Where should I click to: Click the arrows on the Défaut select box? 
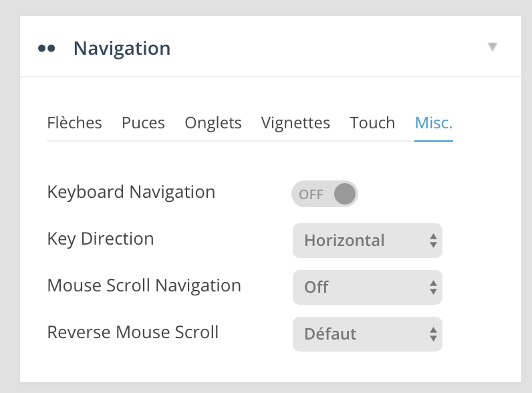point(433,334)
